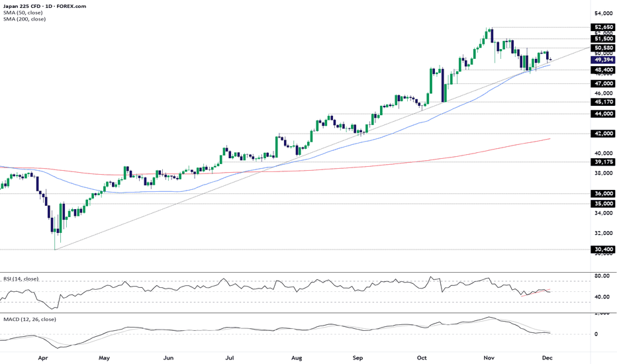Select the 47,000 price level label
Image resolution: width=617 pixels, height=364 pixels.
604,84
